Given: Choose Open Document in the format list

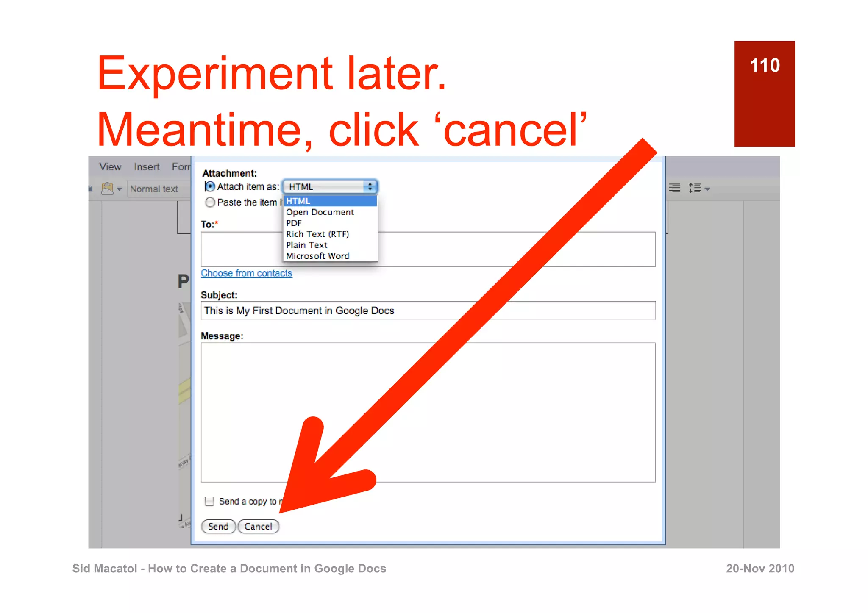Looking at the screenshot, I should tap(331, 212).
